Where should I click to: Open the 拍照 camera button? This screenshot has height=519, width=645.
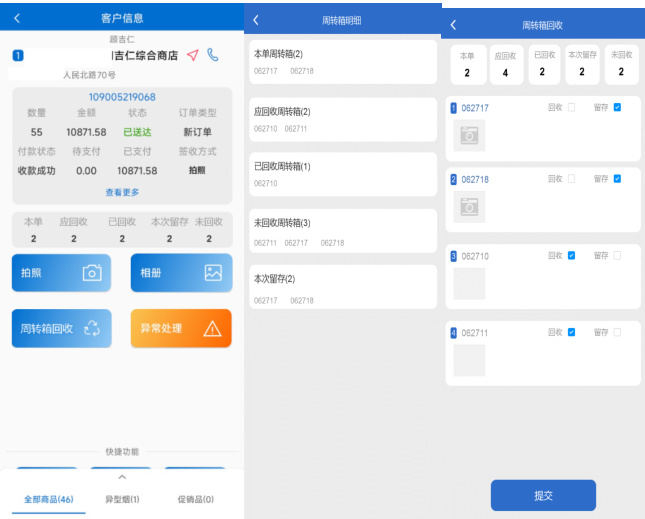[x=61, y=272]
